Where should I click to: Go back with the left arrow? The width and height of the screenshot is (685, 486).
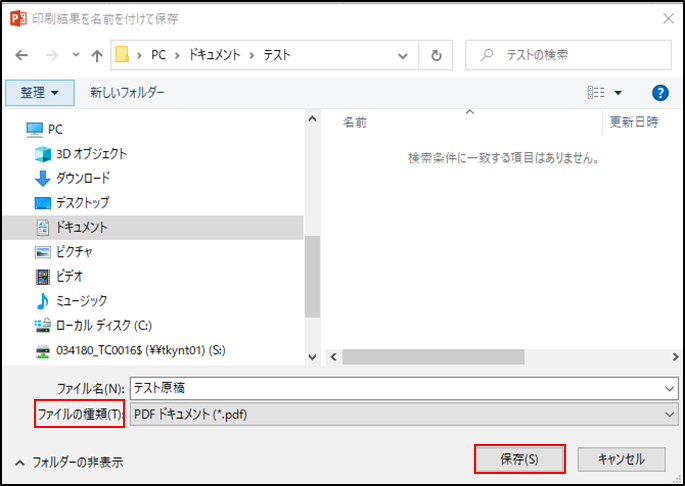21,55
